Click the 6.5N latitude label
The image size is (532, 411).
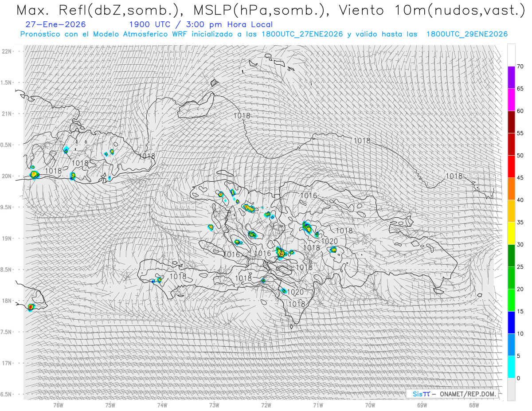tap(7, 394)
